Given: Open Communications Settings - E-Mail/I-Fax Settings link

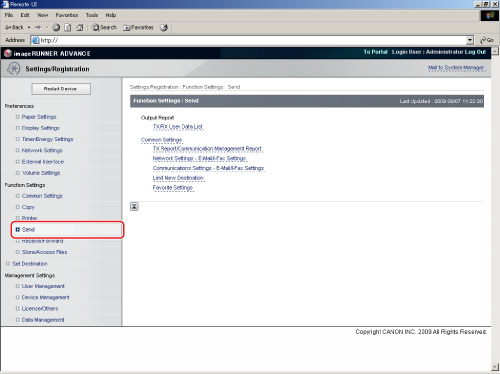Looking at the screenshot, I should coord(208,168).
